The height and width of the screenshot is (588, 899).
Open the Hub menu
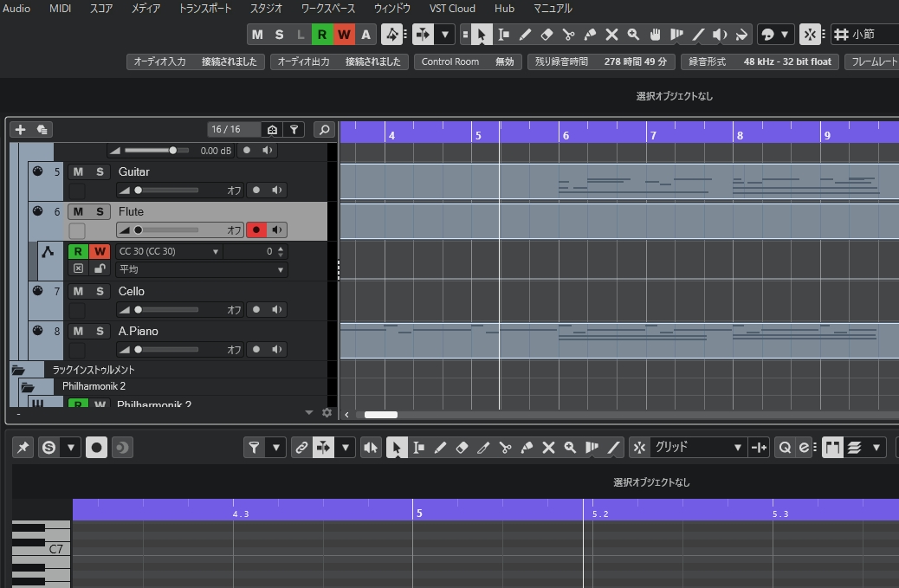point(505,9)
